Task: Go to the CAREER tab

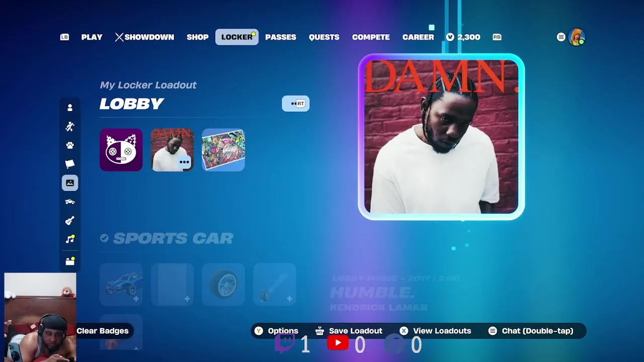Action: (418, 37)
